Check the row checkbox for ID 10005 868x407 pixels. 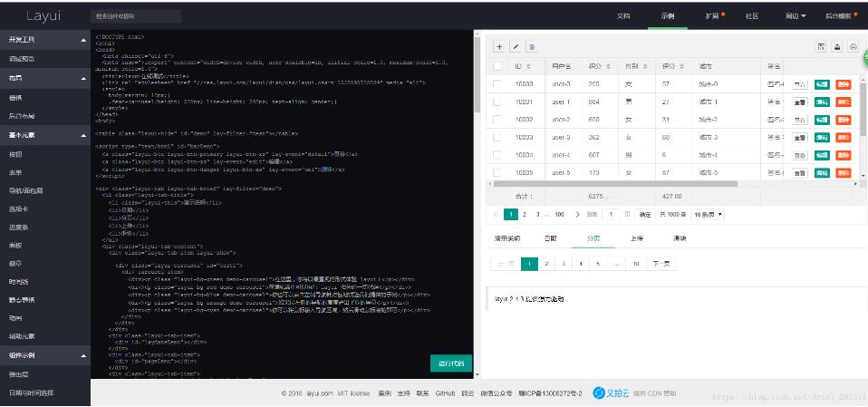tap(497, 173)
